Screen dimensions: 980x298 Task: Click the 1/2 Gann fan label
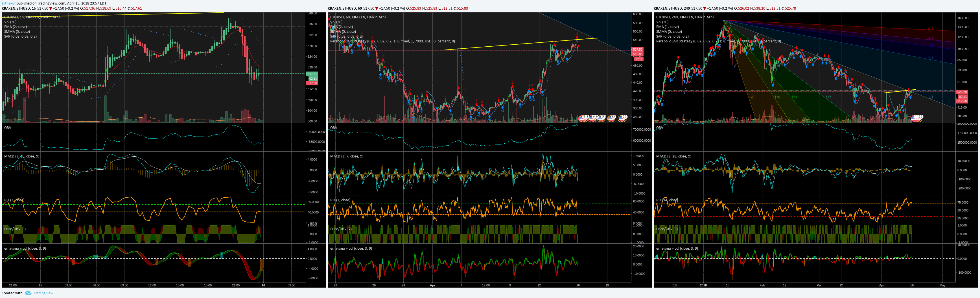coord(829,97)
